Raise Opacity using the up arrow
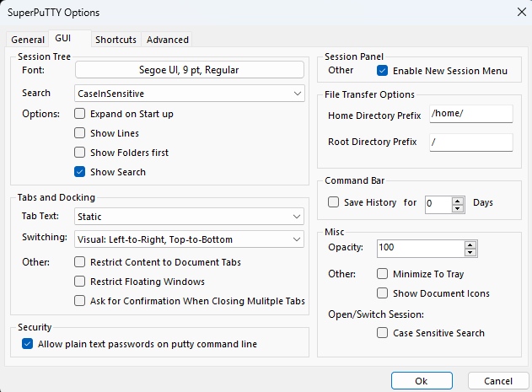This screenshot has width=532, height=392. coord(470,245)
